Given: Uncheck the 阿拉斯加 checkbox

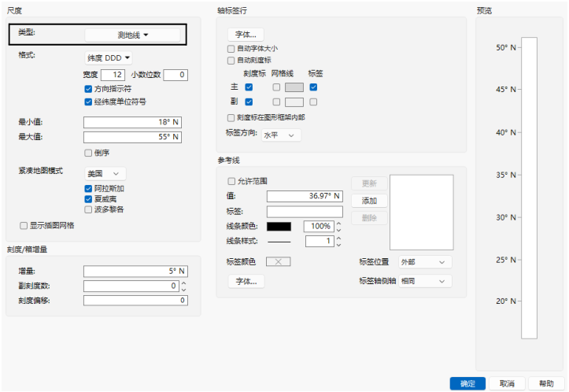Looking at the screenshot, I should point(88,189).
